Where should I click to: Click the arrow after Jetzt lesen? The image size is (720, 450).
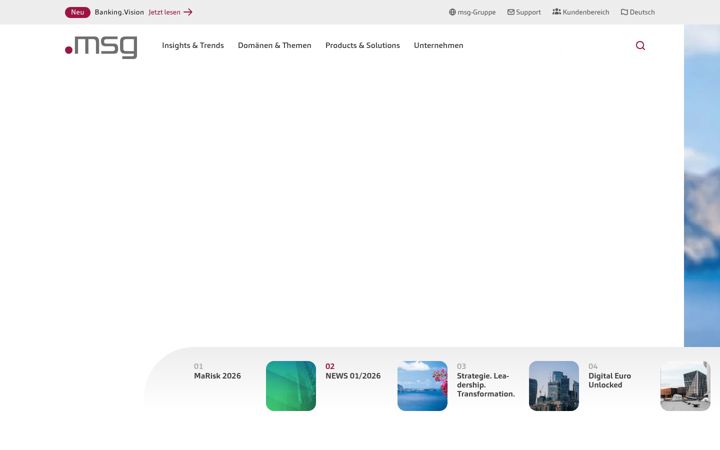pyautogui.click(x=188, y=12)
